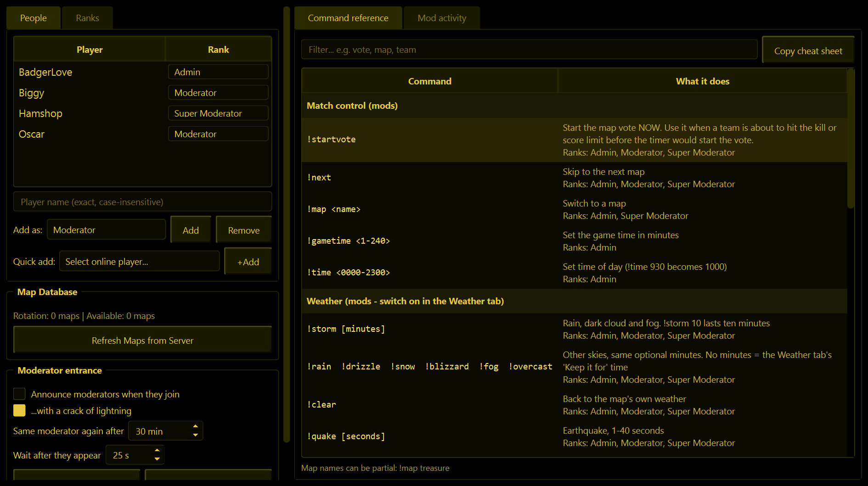Open BadgerLove's Admin rank dropdown
The width and height of the screenshot is (868, 486).
coord(218,72)
